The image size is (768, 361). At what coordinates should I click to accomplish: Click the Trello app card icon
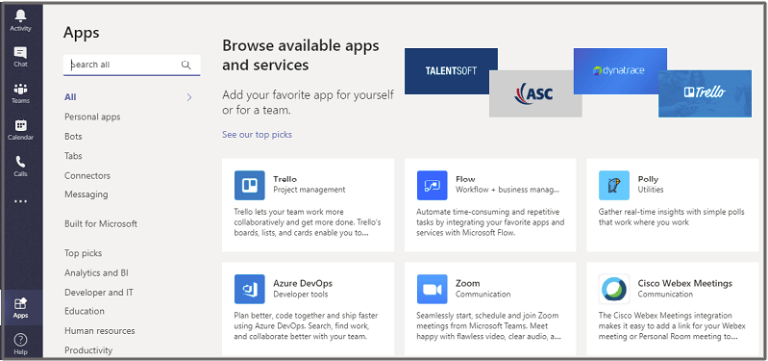[249, 185]
